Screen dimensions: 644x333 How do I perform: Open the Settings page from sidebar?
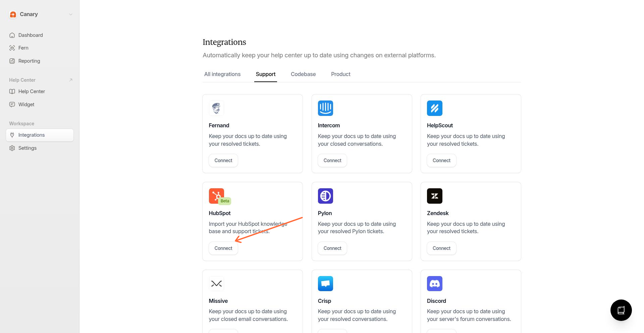pyautogui.click(x=28, y=148)
